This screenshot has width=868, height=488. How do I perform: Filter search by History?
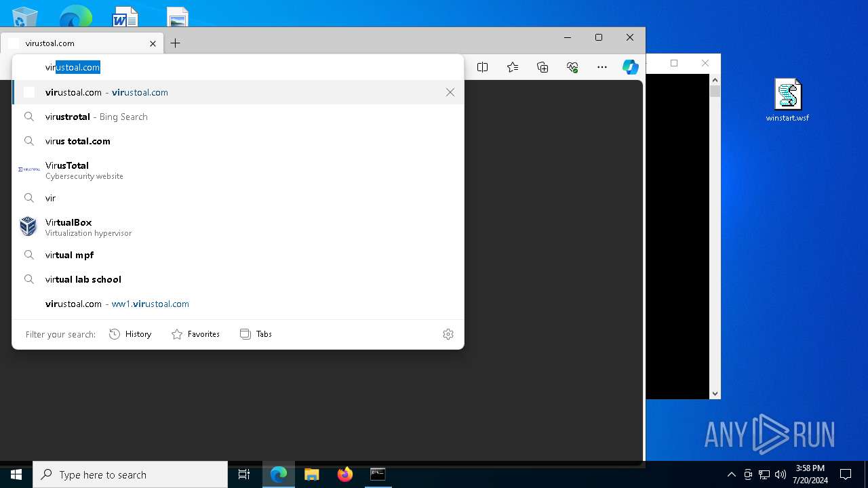click(x=130, y=334)
